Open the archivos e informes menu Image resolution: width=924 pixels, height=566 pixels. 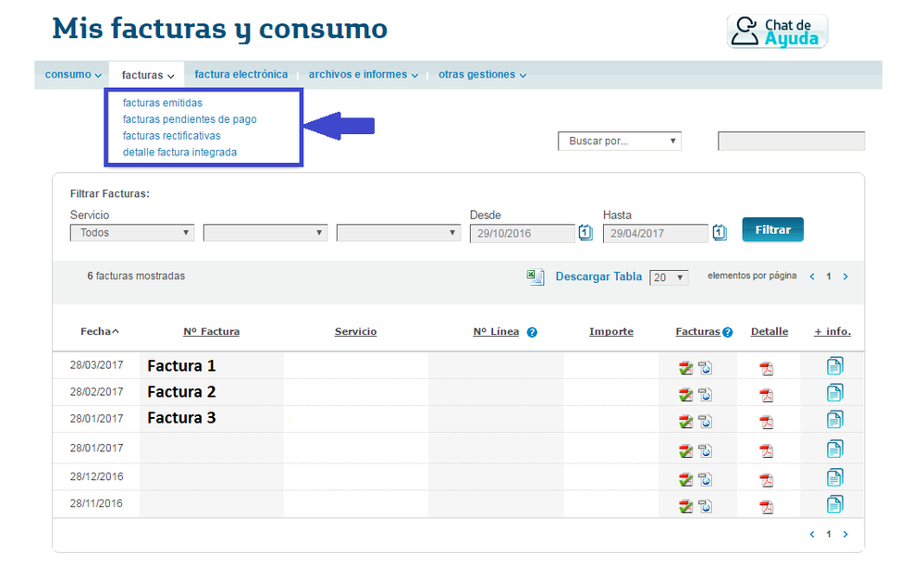pyautogui.click(x=363, y=75)
